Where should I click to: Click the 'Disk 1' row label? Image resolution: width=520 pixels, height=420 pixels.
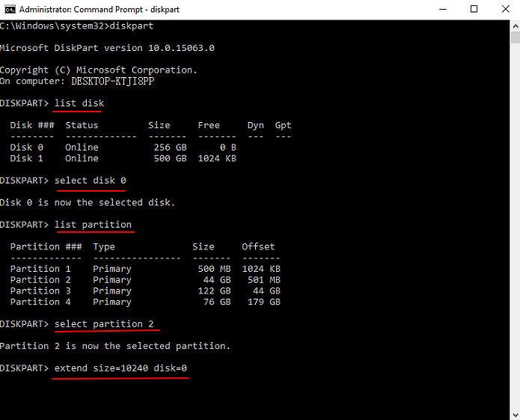pyautogui.click(x=26, y=158)
